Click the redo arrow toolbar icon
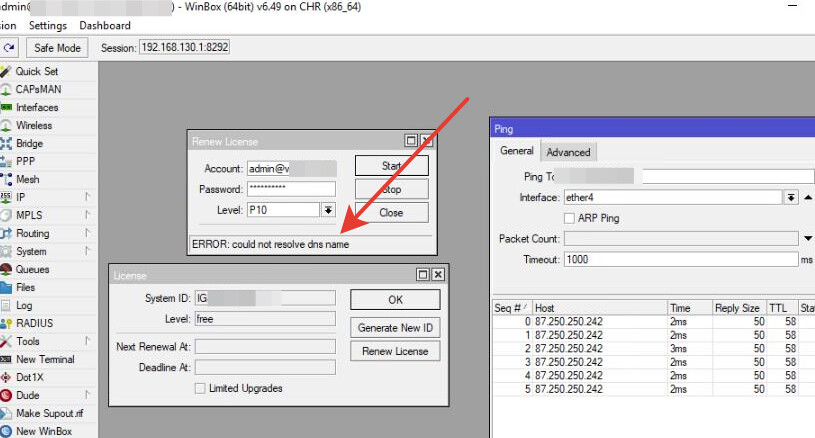This screenshot has height=438, width=815. [x=9, y=48]
